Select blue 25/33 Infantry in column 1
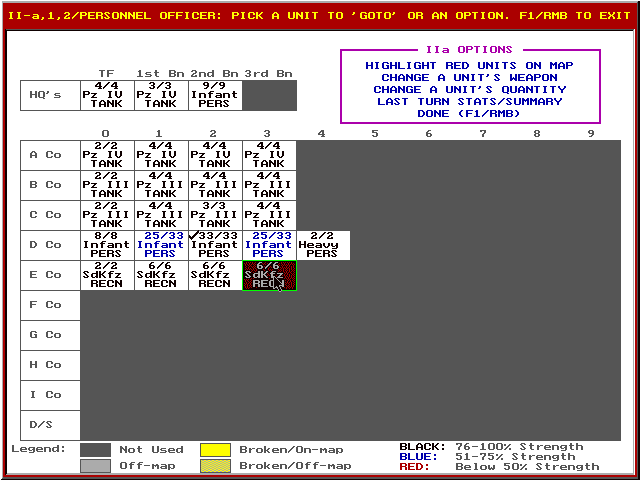Image resolution: width=640 pixels, height=480 pixels. (x=160, y=245)
